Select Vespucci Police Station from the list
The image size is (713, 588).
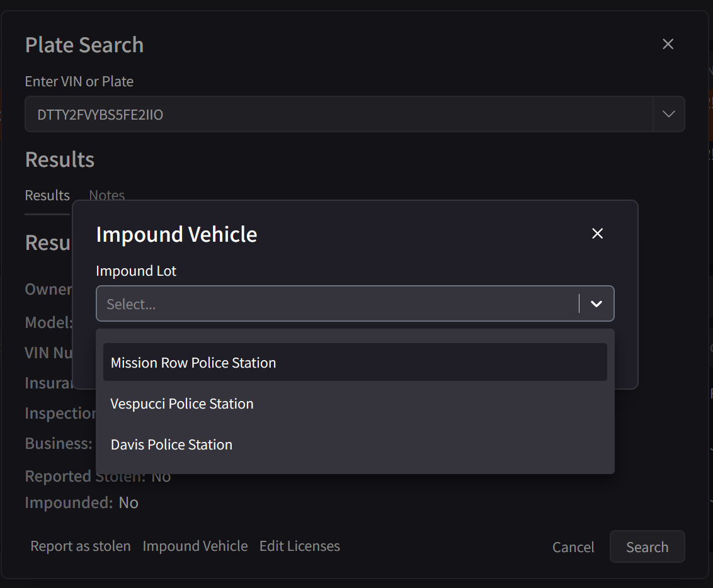pos(181,403)
